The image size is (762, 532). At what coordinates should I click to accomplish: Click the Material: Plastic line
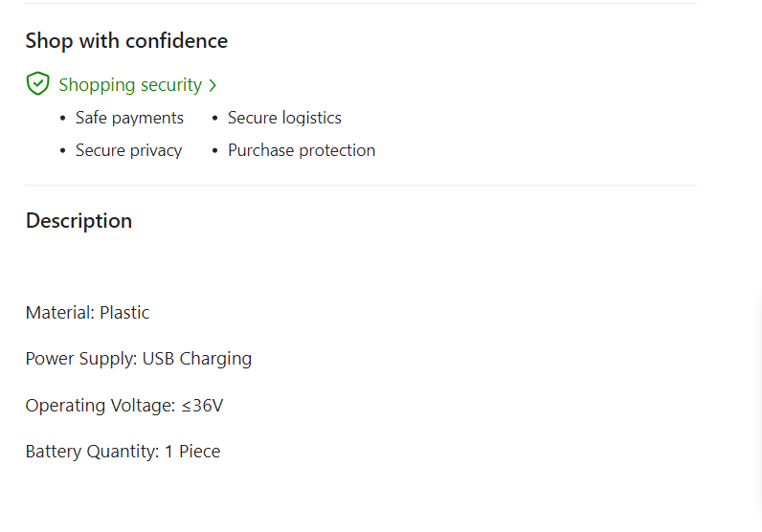[x=87, y=313]
